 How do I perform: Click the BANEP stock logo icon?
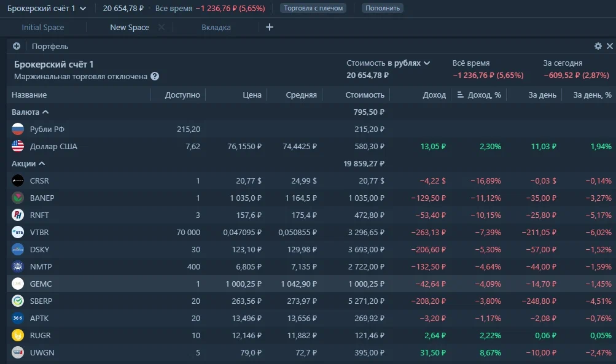(x=18, y=198)
